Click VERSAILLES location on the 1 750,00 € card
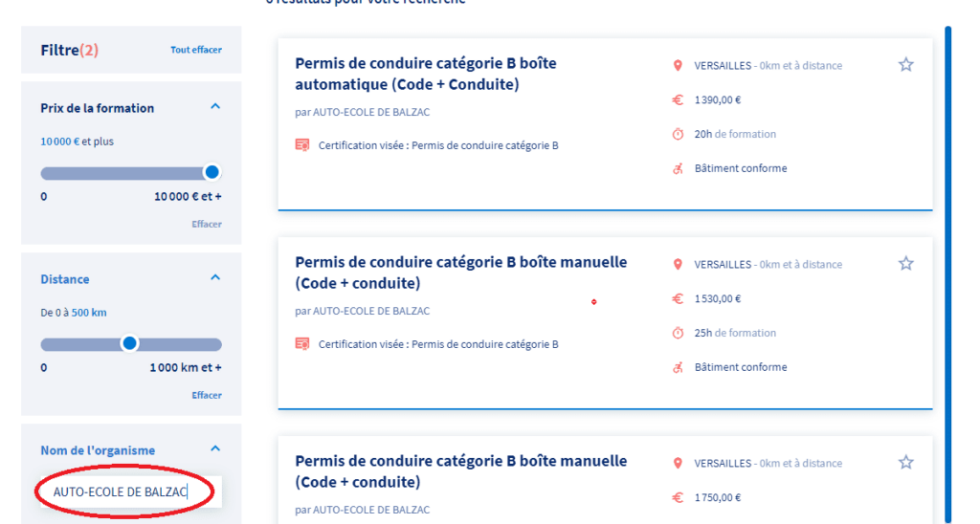980x524 pixels. 768,463
